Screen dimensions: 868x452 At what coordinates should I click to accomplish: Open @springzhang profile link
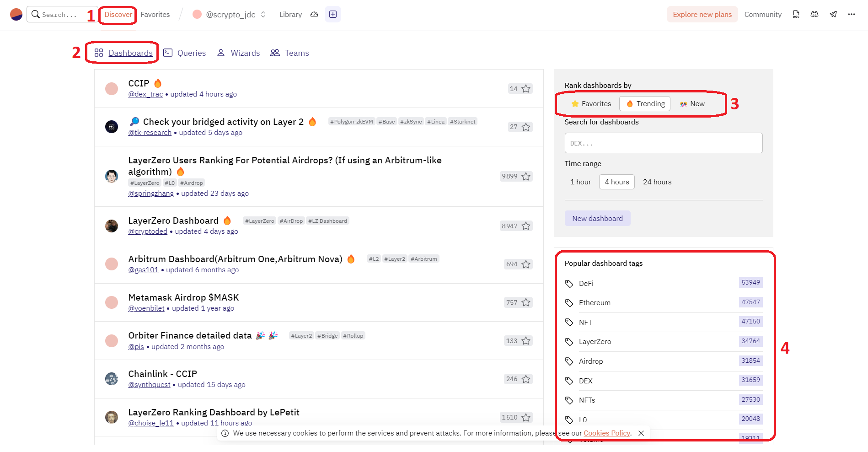(x=151, y=194)
